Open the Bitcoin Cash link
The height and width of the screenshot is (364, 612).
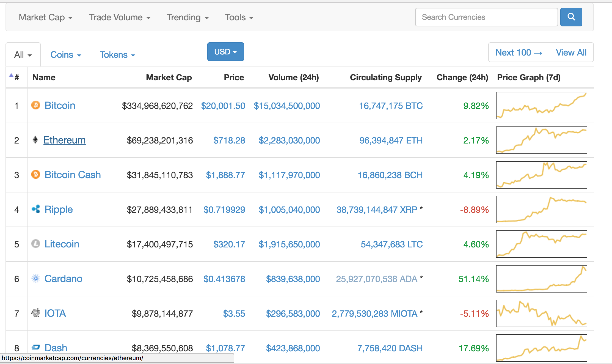[73, 175]
